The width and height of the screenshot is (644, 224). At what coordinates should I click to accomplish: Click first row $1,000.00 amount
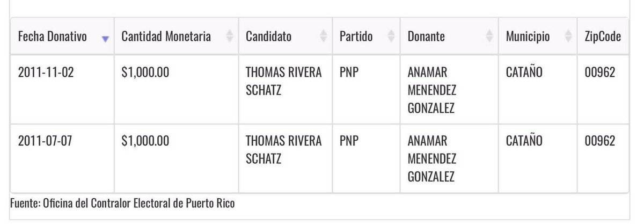(145, 73)
